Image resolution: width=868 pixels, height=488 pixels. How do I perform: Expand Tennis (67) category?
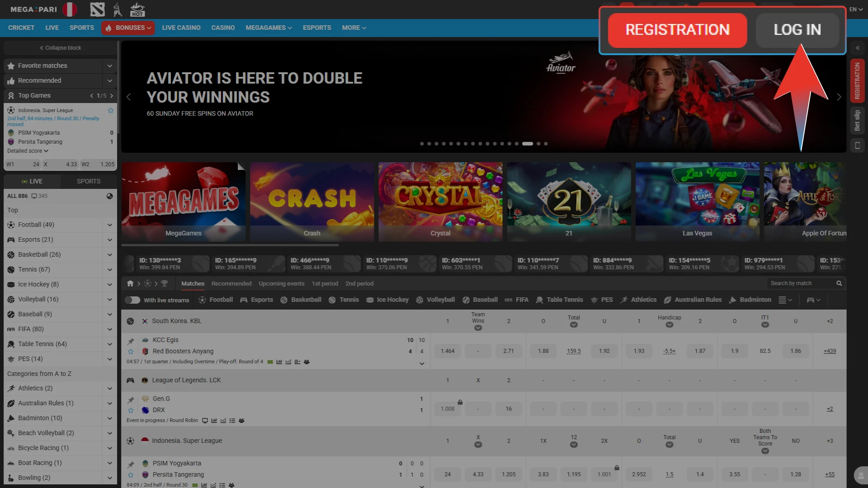click(109, 270)
